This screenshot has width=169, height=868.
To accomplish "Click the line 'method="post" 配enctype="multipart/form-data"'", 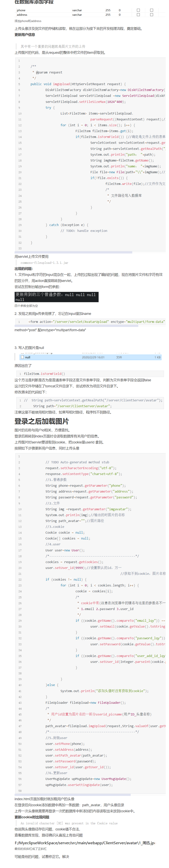I will tap(50, 330).
